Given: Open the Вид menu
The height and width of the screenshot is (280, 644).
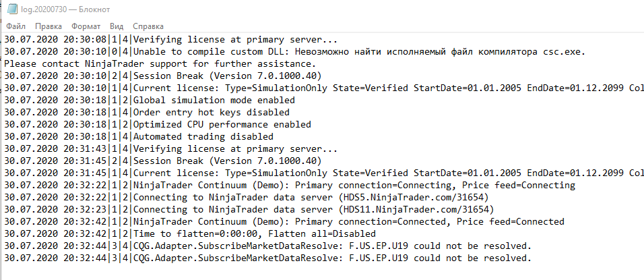Looking at the screenshot, I should [117, 26].
